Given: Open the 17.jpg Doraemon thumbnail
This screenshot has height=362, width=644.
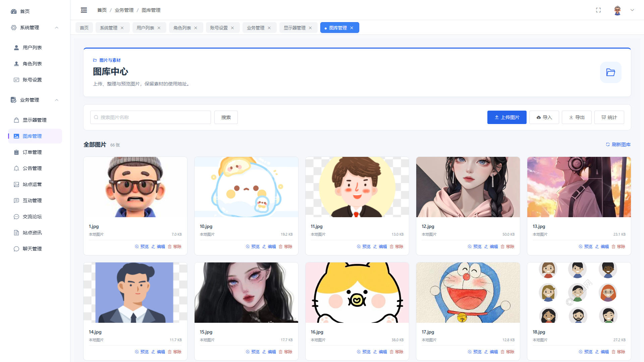Looking at the screenshot, I should coord(468,293).
